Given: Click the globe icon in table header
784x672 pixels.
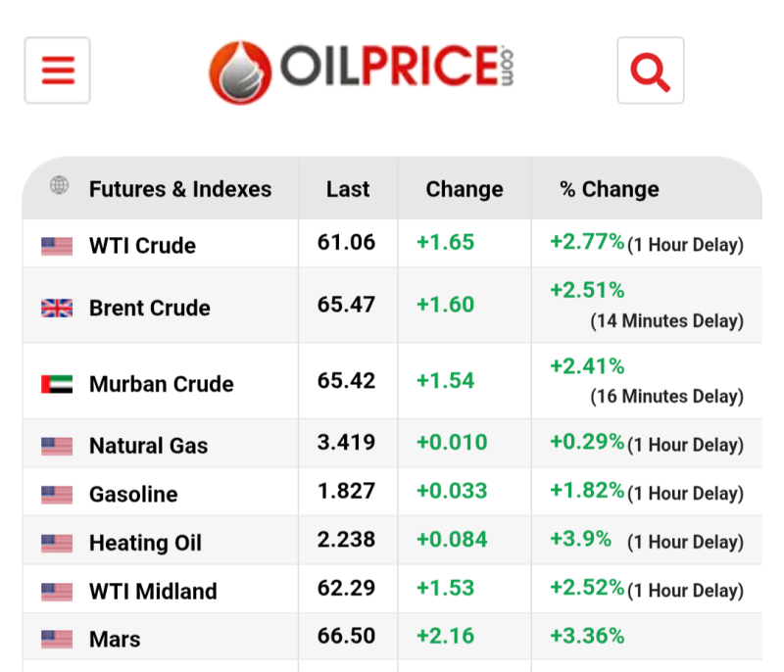Looking at the screenshot, I should 60,186.
